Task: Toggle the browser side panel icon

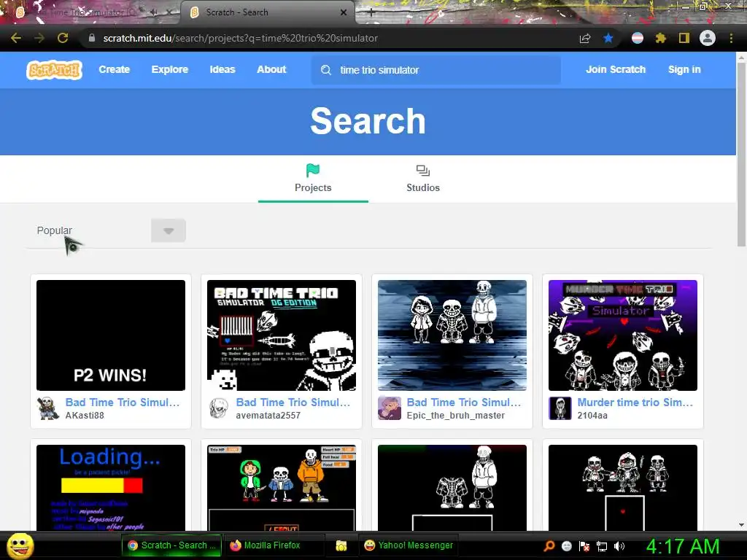Action: click(684, 38)
